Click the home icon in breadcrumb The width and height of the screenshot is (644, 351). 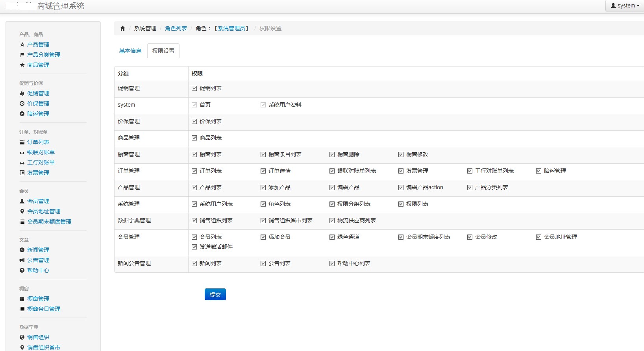(x=122, y=28)
